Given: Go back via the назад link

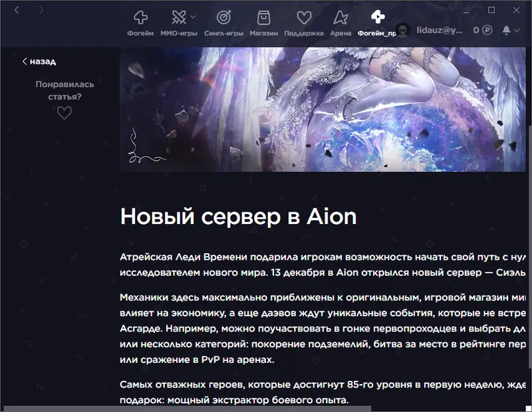Looking at the screenshot, I should [x=39, y=61].
